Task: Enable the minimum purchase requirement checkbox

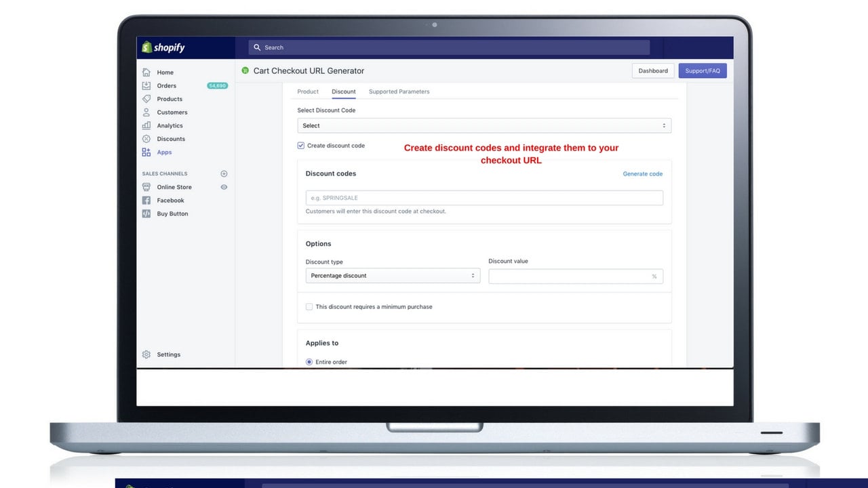Action: click(x=309, y=307)
